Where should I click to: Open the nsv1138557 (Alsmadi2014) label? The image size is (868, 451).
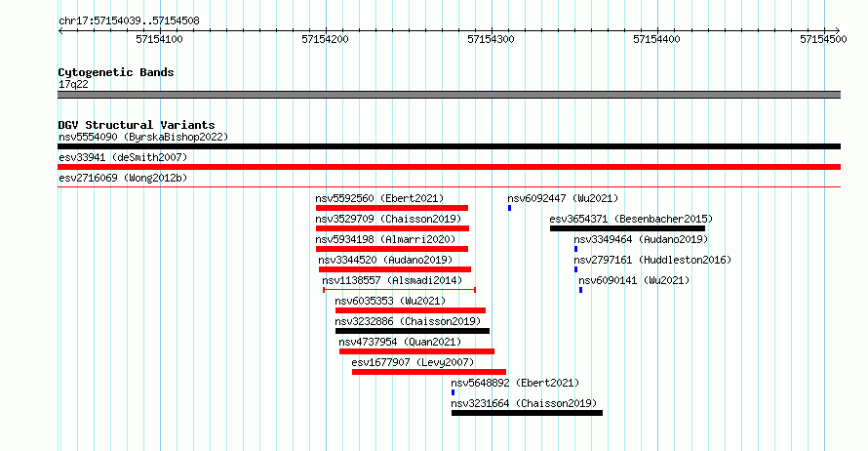click(392, 280)
